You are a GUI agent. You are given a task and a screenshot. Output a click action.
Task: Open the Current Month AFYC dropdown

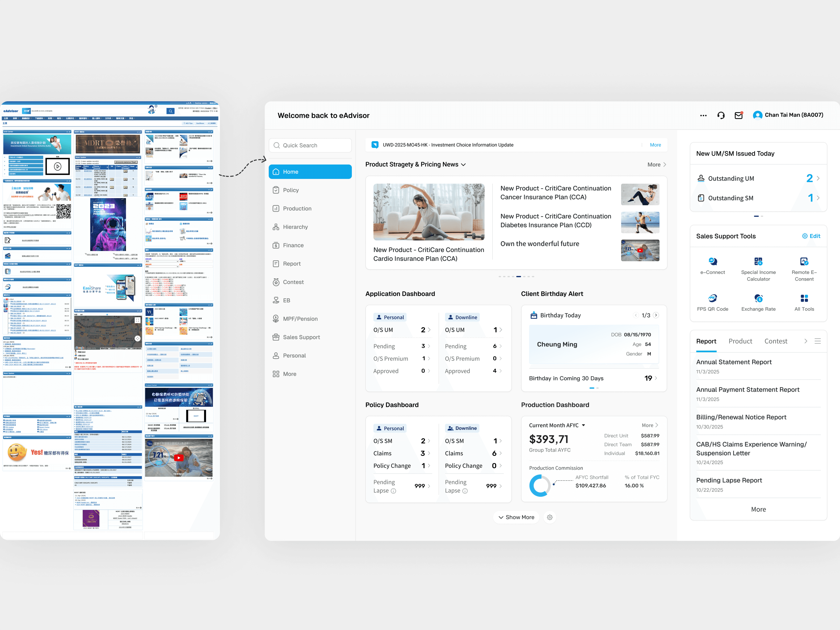pos(583,425)
